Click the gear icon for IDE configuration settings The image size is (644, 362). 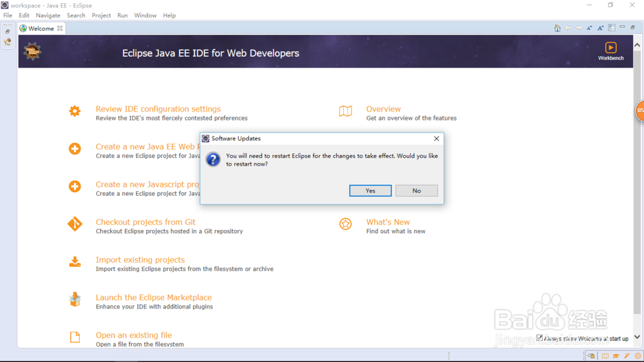click(75, 111)
